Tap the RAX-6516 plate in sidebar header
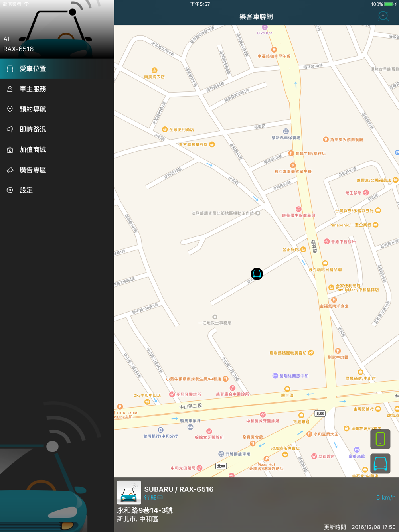The image size is (399, 532). [18, 49]
